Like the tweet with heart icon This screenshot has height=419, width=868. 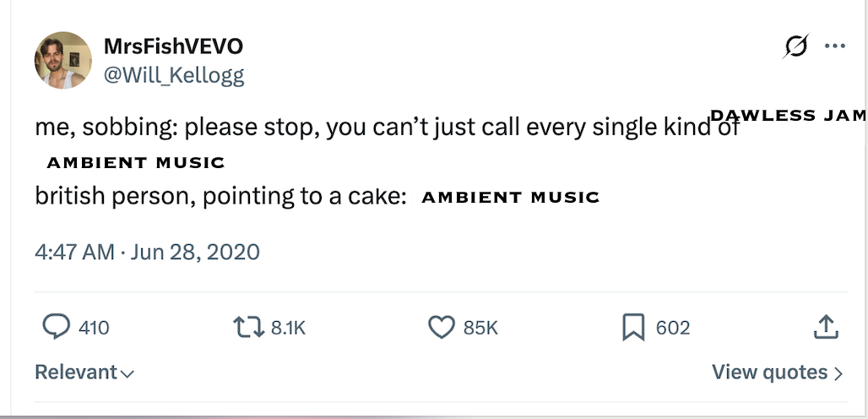tap(442, 327)
